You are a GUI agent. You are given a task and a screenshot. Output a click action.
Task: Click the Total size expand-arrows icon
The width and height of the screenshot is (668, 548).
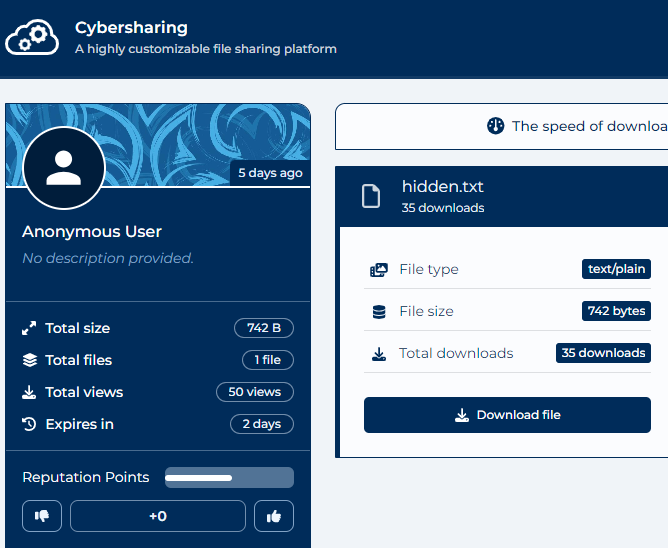coord(29,328)
